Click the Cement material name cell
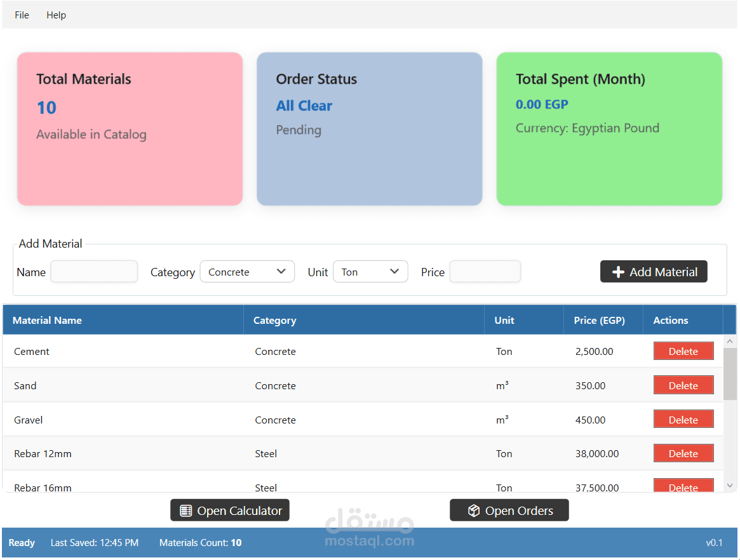Viewport: 740px width, 560px height. [x=32, y=352]
